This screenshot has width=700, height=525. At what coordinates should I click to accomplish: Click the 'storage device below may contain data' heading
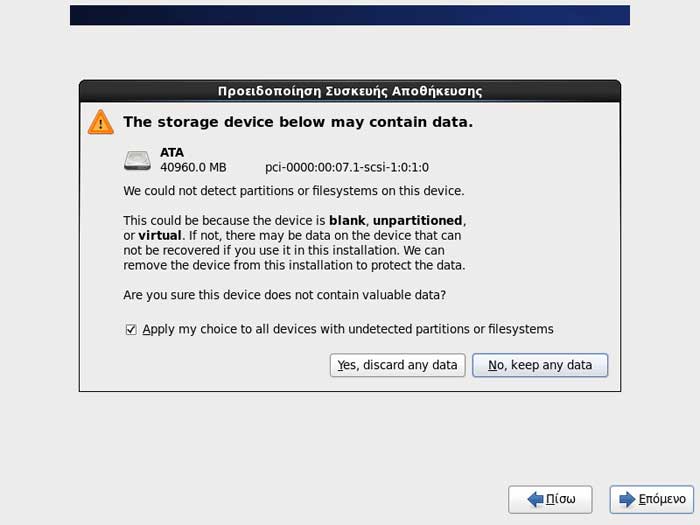tap(298, 122)
